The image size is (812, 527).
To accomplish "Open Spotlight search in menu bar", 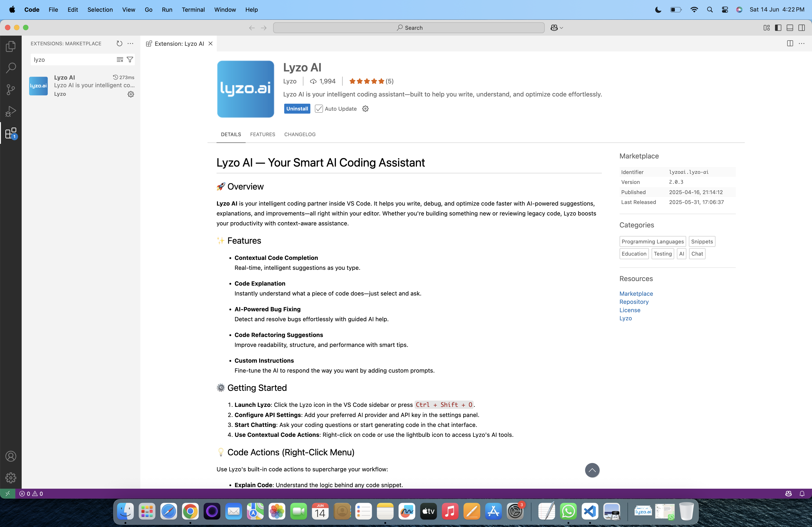I will tap(710, 9).
